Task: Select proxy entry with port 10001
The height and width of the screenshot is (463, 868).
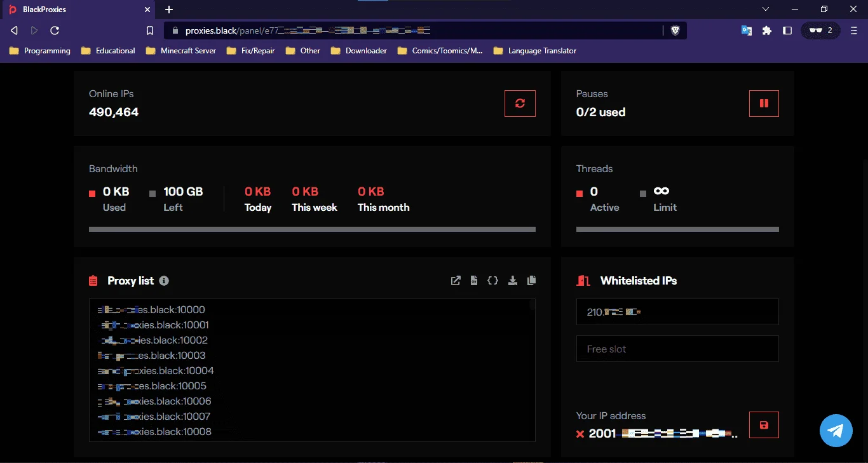Action: tap(155, 325)
